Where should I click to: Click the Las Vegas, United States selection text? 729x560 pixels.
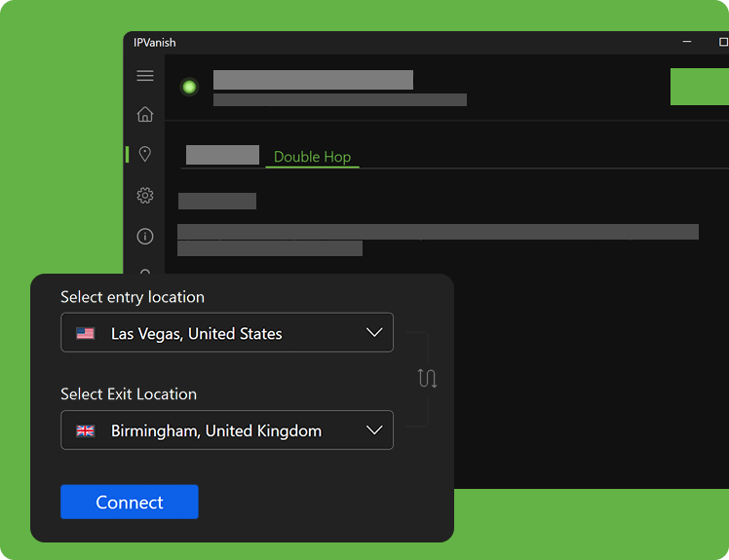pos(196,333)
